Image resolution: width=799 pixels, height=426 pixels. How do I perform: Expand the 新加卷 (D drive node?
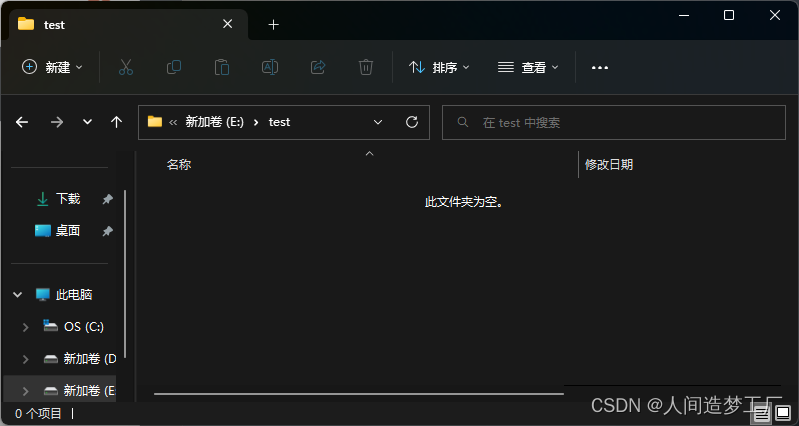tap(25, 359)
